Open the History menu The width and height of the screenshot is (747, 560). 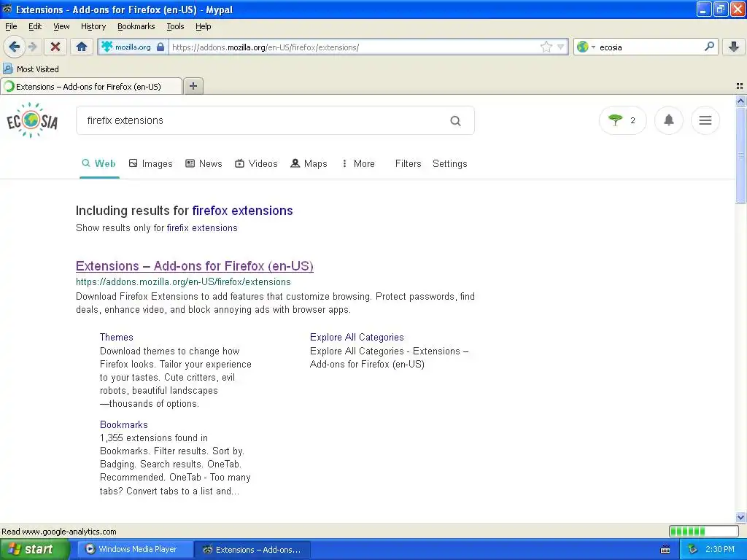(93, 26)
